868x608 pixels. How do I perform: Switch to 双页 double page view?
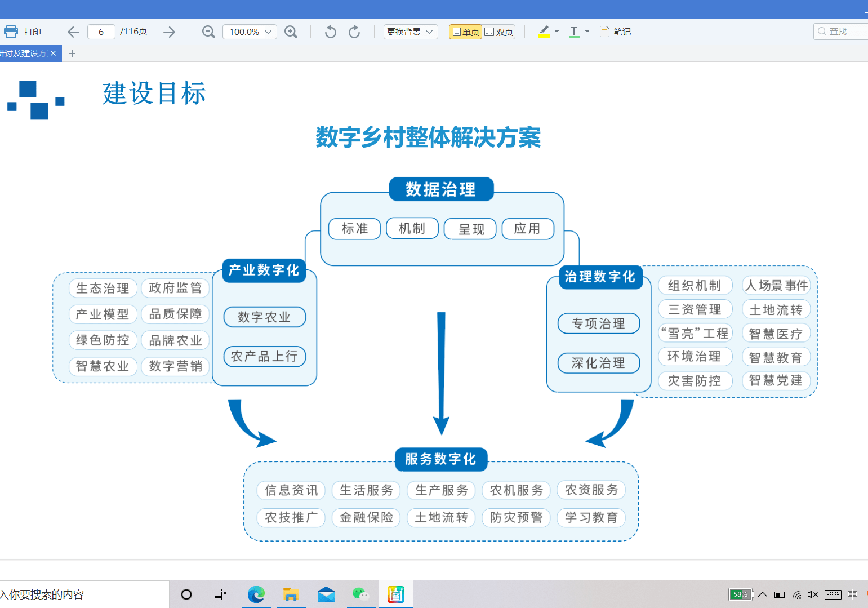(499, 32)
